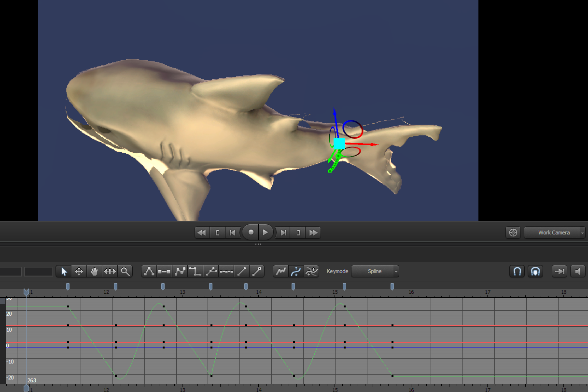Apply the zigzag linear tangent type
This screenshot has height=392, width=588.
(x=180, y=271)
